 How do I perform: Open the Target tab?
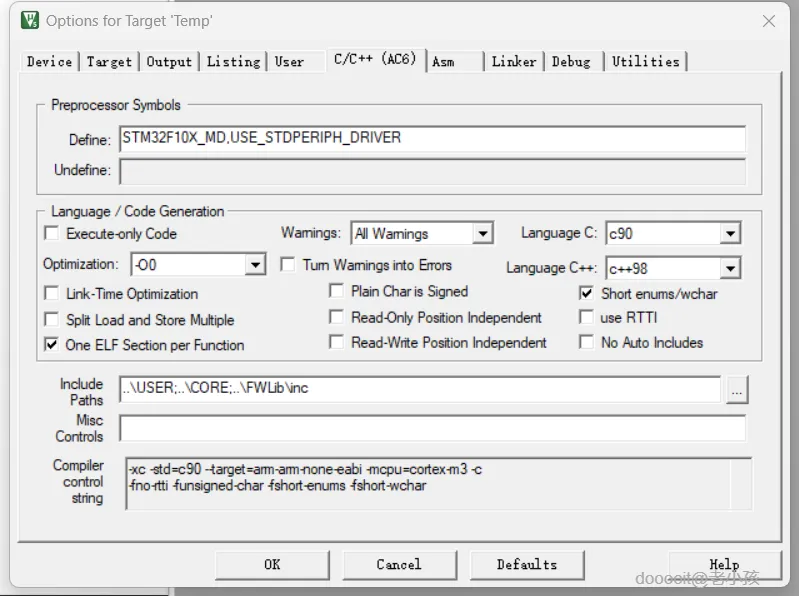coord(109,62)
